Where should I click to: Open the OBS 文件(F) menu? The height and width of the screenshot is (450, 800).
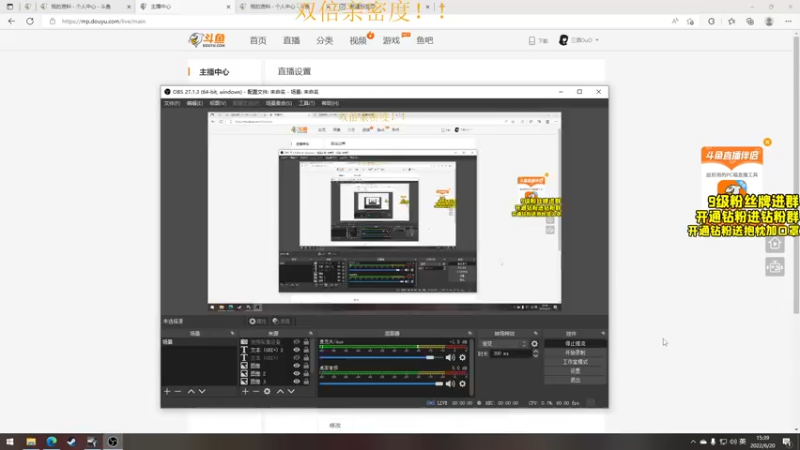[171, 103]
